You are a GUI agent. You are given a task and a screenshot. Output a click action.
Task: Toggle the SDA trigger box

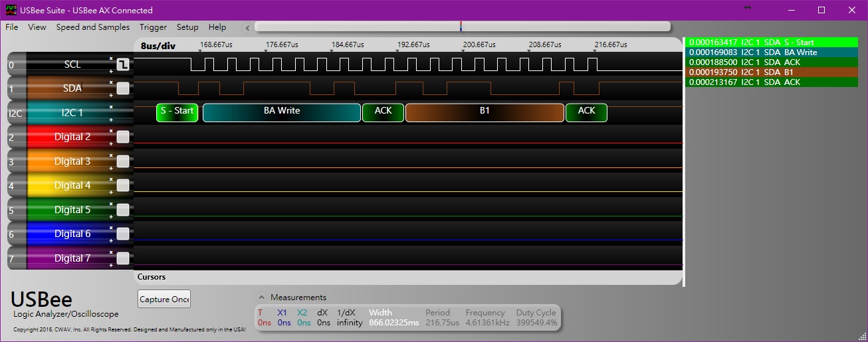click(123, 88)
